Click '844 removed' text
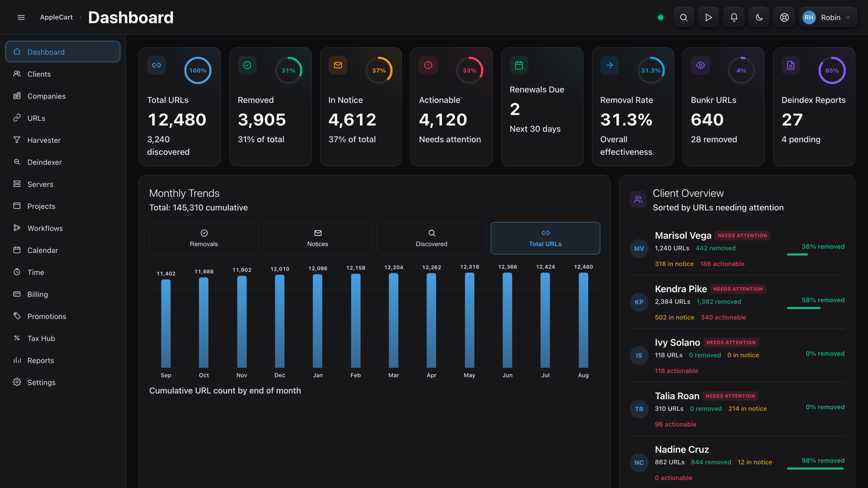Viewport: 868px width, 488px height. 711,462
